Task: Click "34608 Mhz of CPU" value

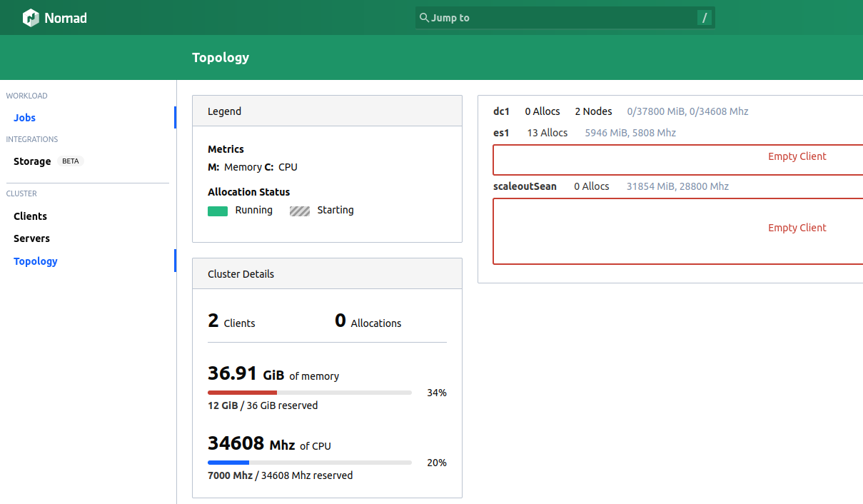Action: pyautogui.click(x=269, y=444)
